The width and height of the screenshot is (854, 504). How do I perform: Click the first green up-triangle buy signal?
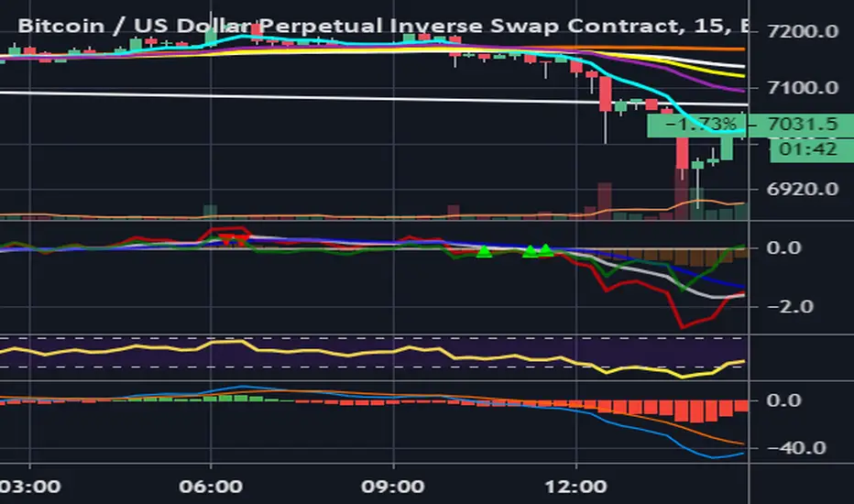click(484, 251)
